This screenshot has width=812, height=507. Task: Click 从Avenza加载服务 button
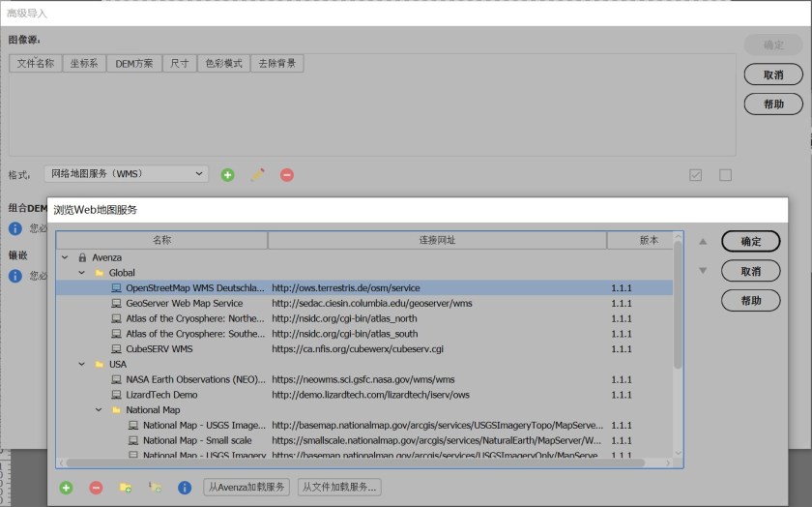[247, 487]
